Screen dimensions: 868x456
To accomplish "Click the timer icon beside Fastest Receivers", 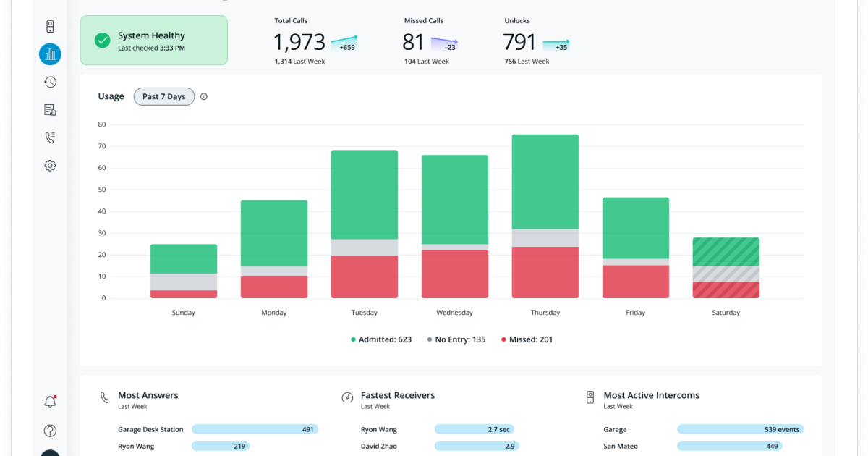I will click(x=347, y=397).
